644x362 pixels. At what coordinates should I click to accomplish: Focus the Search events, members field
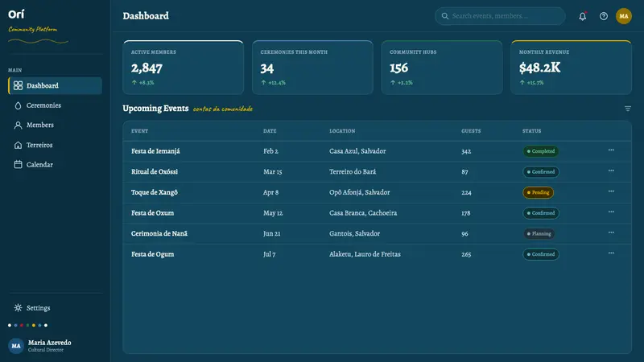pyautogui.click(x=500, y=16)
